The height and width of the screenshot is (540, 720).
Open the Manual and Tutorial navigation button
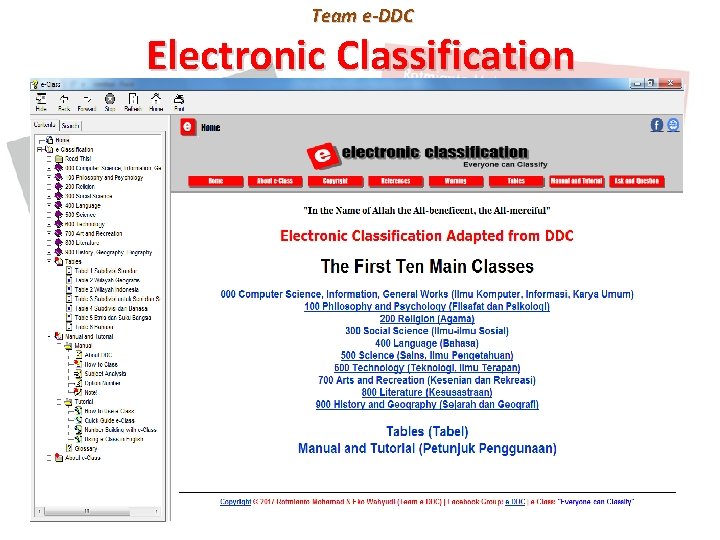tap(577, 181)
